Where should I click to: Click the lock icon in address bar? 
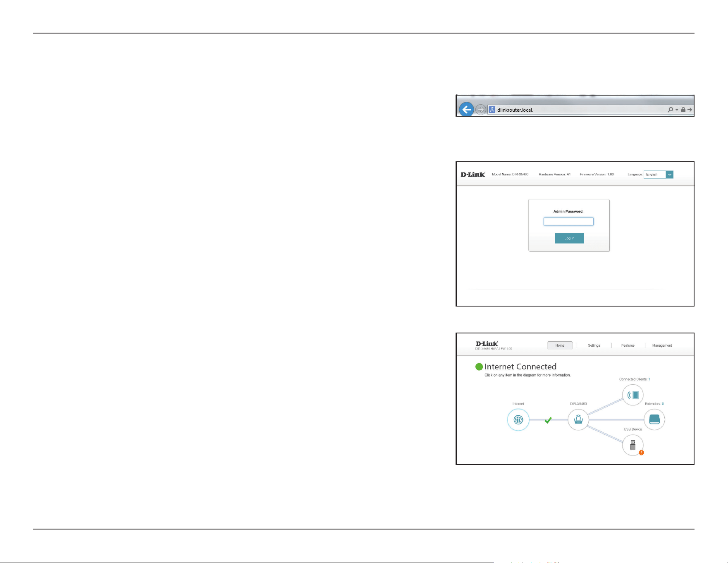pos(683,110)
